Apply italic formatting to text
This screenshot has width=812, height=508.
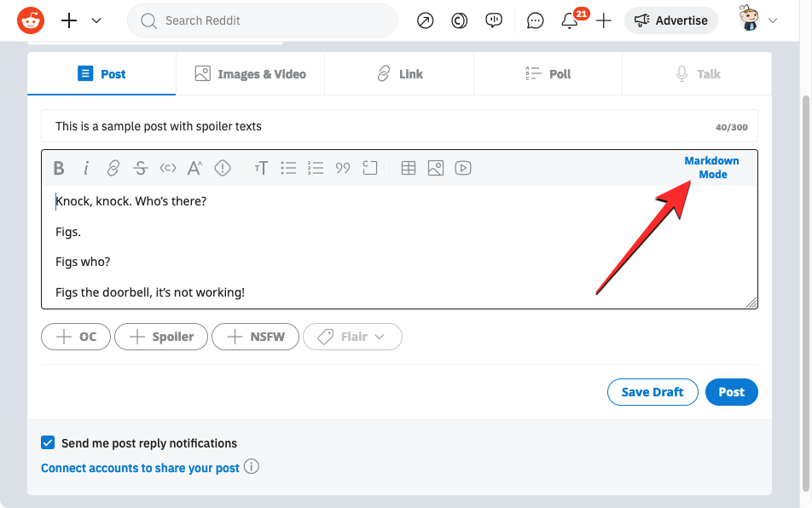tap(86, 169)
